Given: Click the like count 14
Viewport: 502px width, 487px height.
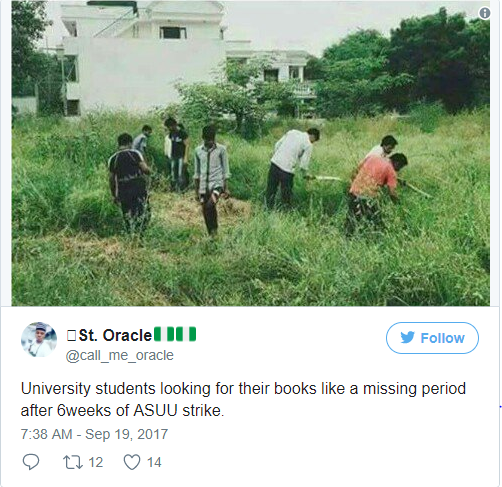Looking at the screenshot, I should (154, 462).
